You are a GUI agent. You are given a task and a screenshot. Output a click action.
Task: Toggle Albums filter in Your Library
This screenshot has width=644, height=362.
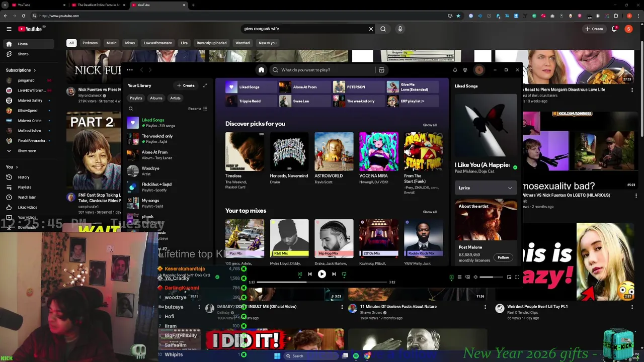(x=156, y=98)
